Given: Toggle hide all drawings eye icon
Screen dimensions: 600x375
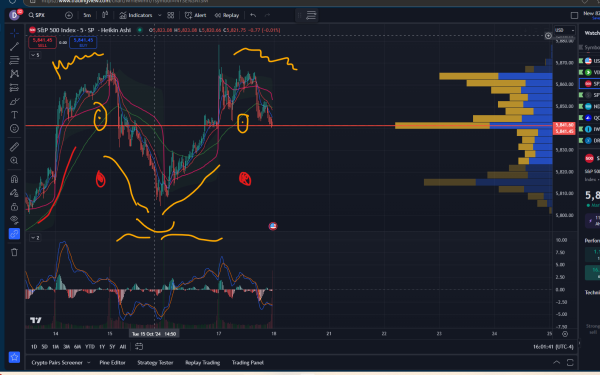Looking at the screenshot, I should pyautogui.click(x=14, y=220).
